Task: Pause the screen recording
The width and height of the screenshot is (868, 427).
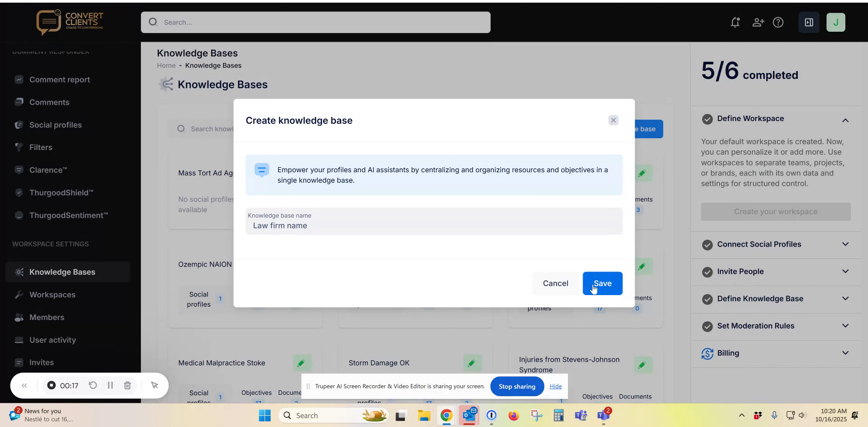Action: [110, 385]
